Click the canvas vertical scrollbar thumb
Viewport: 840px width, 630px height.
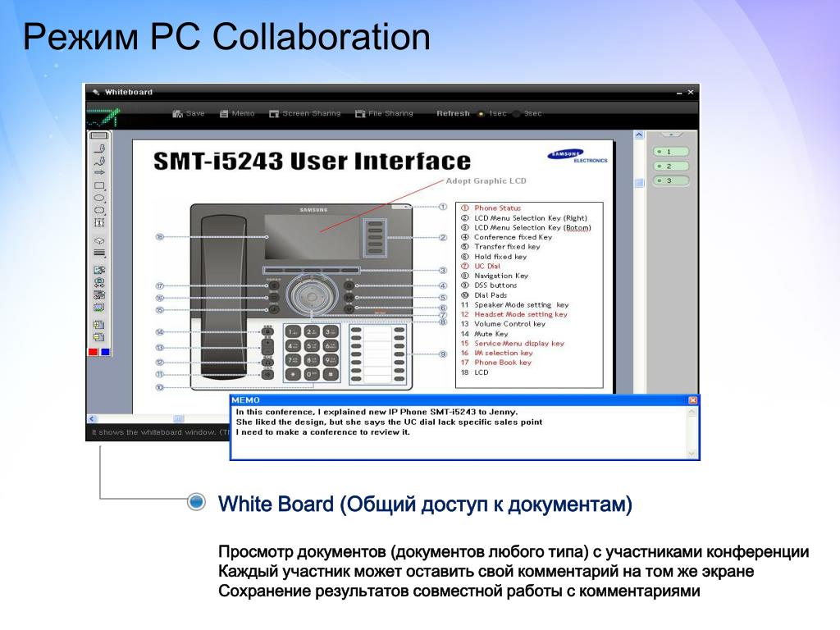click(x=638, y=183)
